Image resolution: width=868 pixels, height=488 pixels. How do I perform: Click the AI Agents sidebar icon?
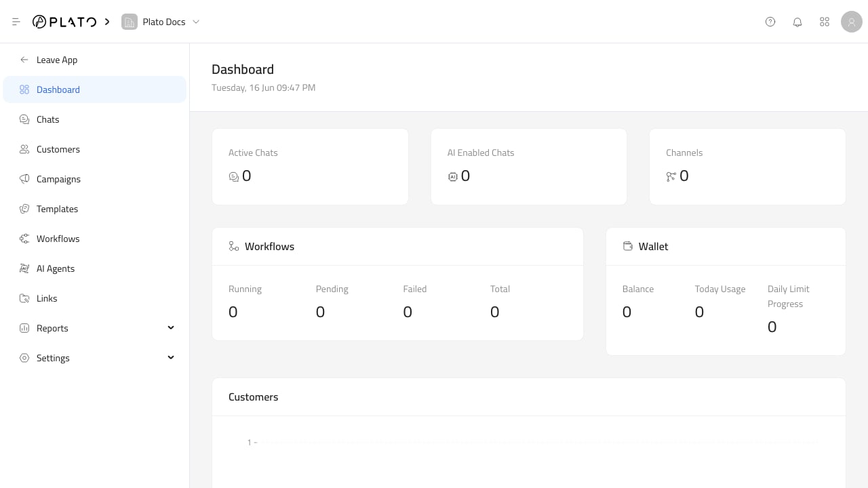(24, 268)
